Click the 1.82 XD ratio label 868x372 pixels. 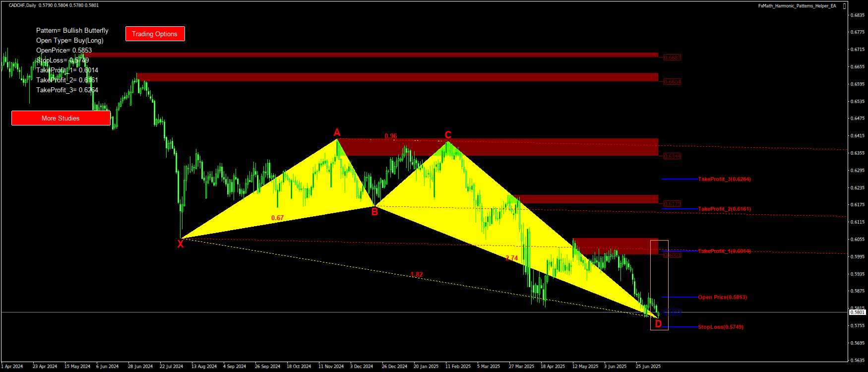pos(417,274)
